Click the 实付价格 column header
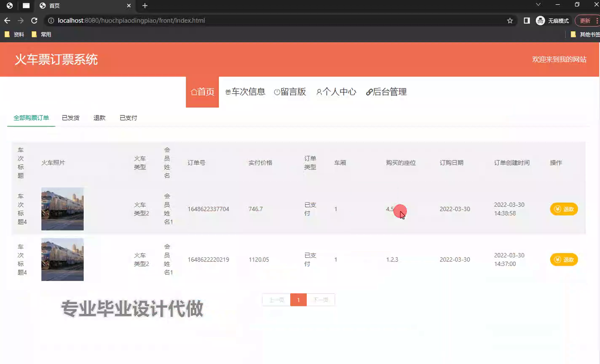This screenshot has width=600, height=364. [x=260, y=163]
